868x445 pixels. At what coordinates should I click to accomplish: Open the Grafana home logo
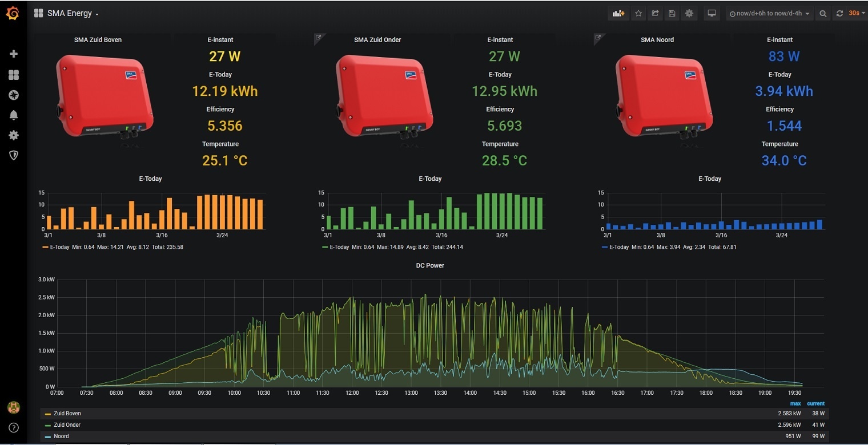[x=13, y=13]
